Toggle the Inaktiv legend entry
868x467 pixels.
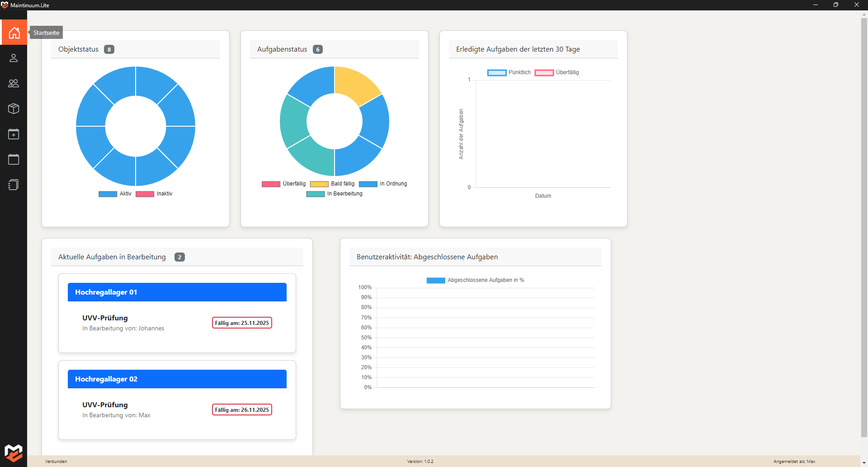tap(154, 194)
